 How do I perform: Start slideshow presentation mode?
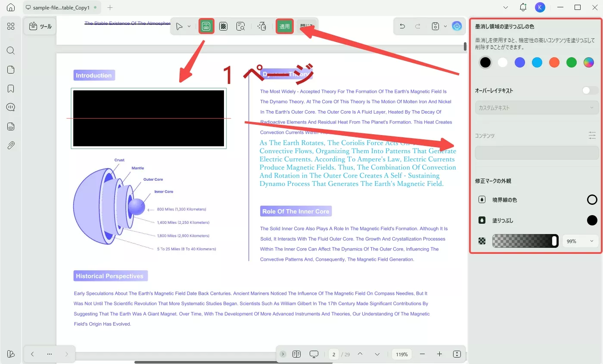[x=314, y=354]
